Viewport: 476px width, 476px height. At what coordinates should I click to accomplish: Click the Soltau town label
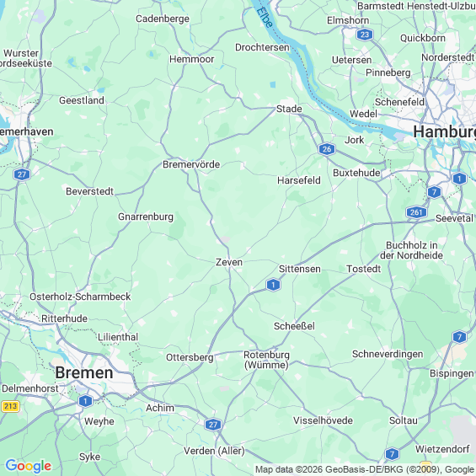click(x=404, y=420)
